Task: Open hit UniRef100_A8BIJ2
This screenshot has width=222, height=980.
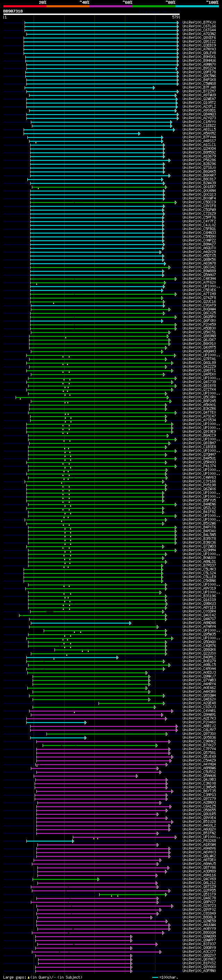Action: (x=199, y=726)
